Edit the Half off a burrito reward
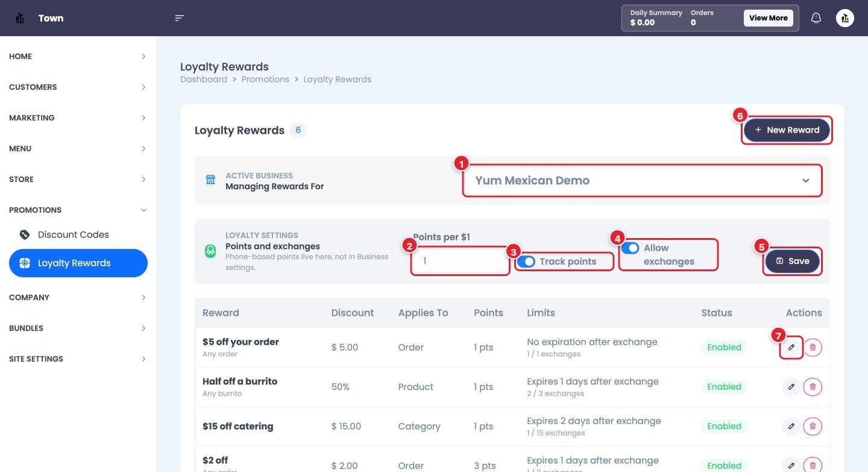The height and width of the screenshot is (472, 868). (x=791, y=387)
